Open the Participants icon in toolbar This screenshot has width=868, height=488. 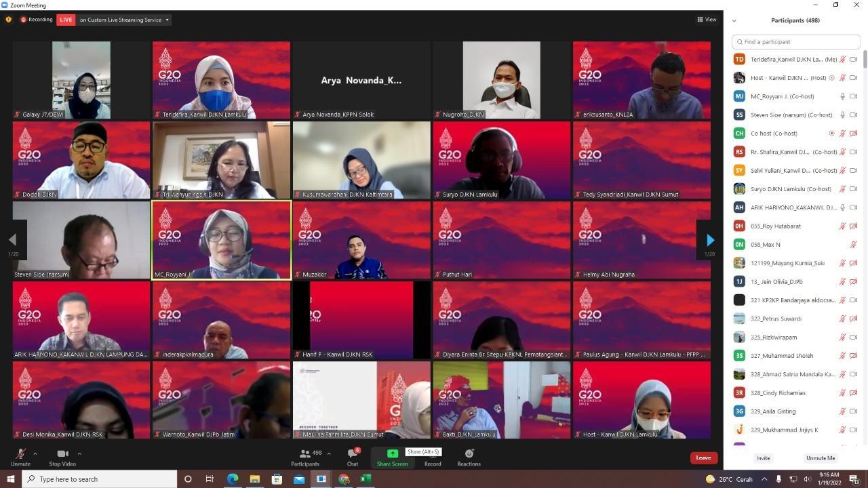[x=306, y=453]
